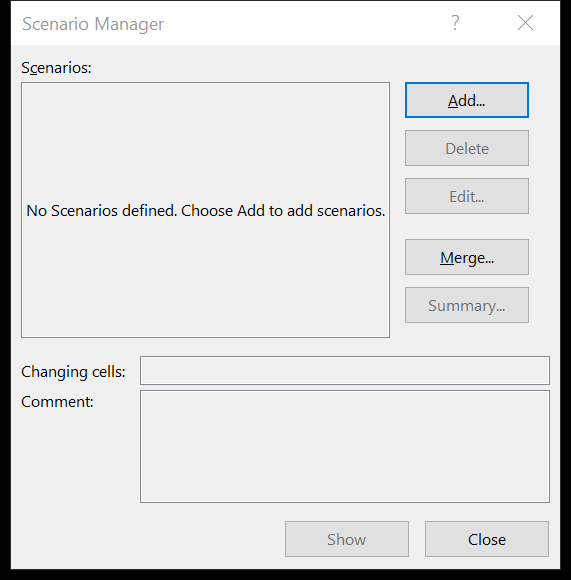Click the Comment text box
571x580 pixels.
click(x=345, y=446)
